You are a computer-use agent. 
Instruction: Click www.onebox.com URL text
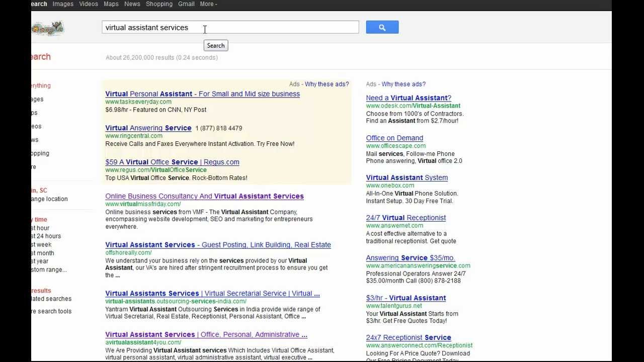click(x=390, y=186)
